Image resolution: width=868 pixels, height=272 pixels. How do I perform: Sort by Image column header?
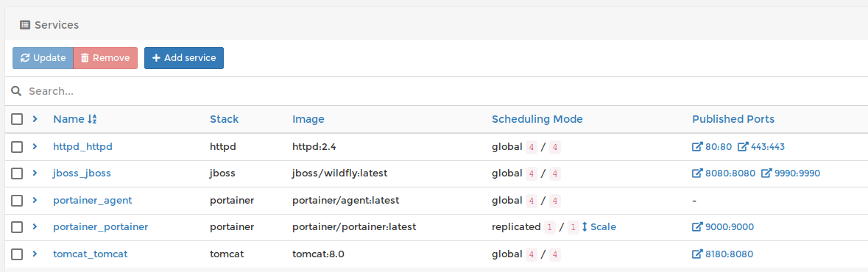pos(308,119)
